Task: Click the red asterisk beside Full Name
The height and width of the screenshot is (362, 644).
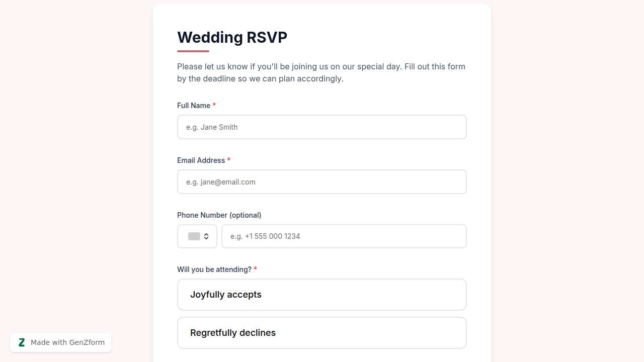Action: click(214, 105)
